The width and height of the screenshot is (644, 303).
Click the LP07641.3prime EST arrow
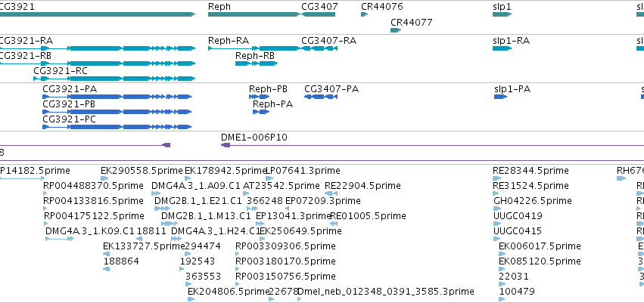[269, 178]
